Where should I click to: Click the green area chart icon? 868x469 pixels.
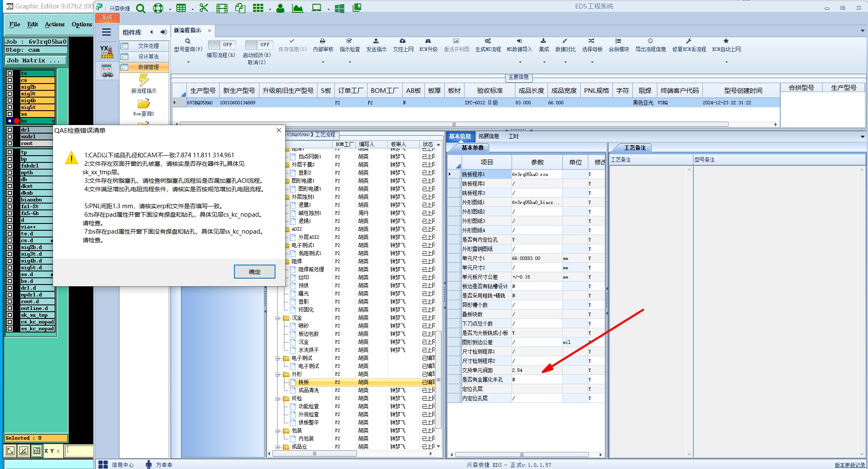click(x=298, y=8)
